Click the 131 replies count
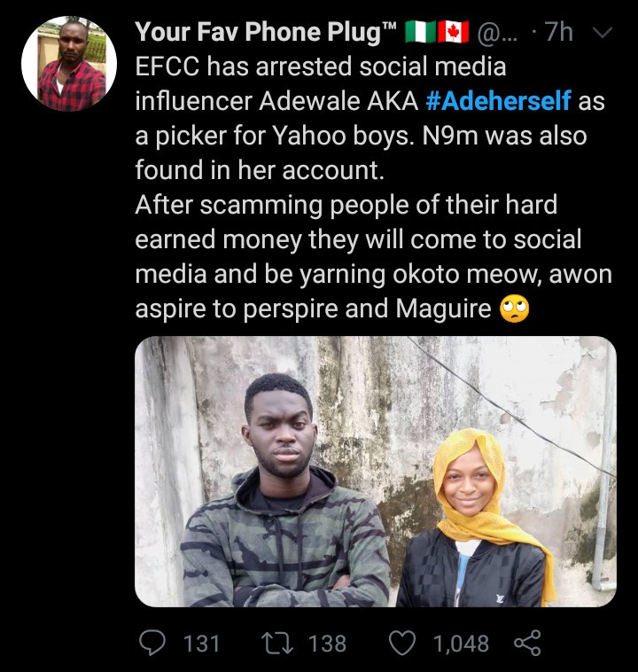638x672 pixels. (x=201, y=643)
